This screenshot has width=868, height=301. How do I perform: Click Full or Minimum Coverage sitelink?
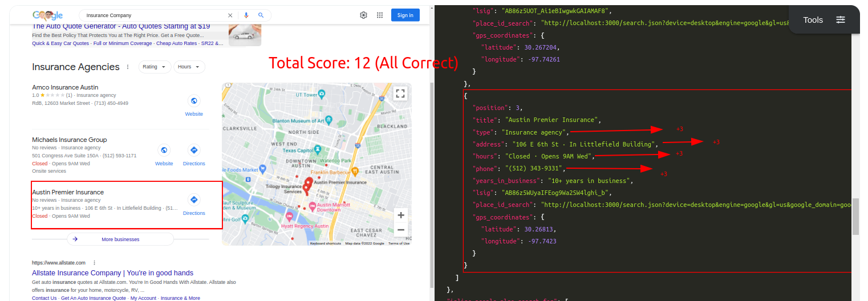tap(123, 43)
